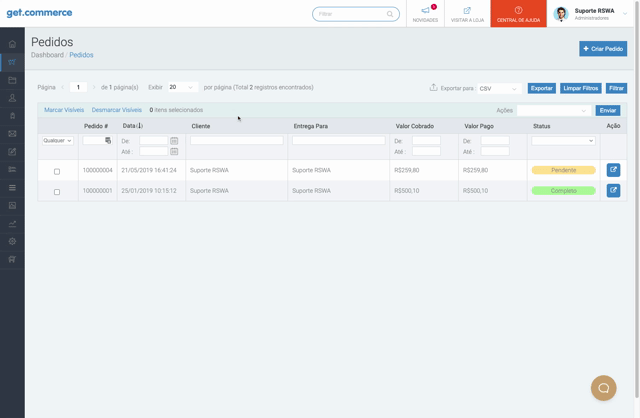Go to previous page arrow
The width and height of the screenshot is (640, 418).
tap(63, 87)
